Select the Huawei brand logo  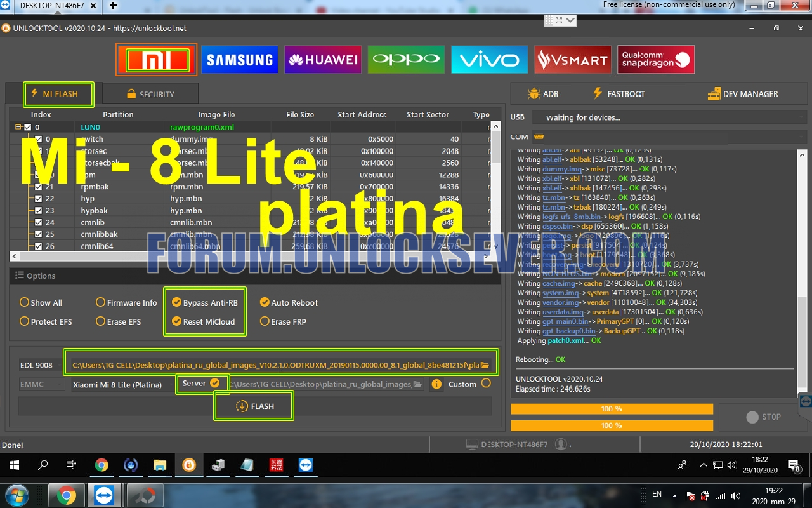[x=323, y=60]
